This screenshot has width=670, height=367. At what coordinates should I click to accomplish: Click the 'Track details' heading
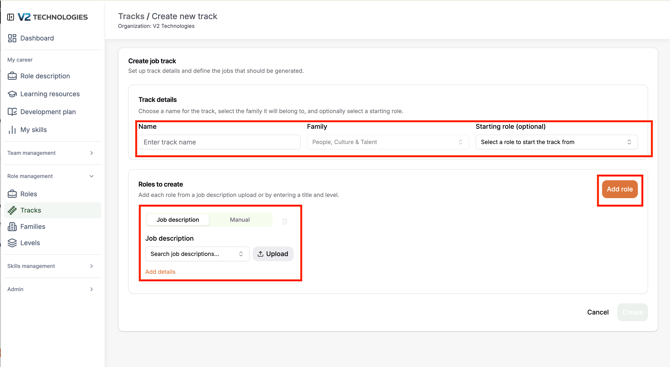[x=157, y=100]
